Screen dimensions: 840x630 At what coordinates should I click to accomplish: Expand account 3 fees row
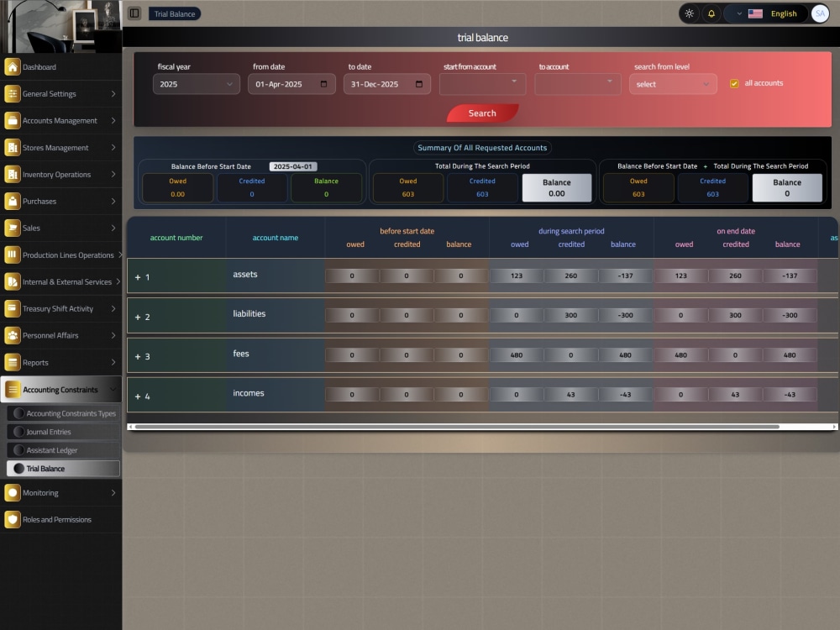tap(138, 357)
